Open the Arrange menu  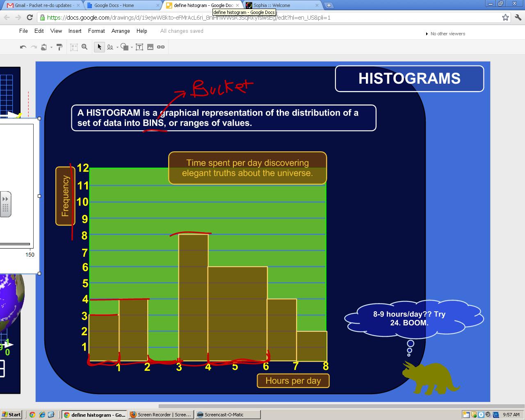pos(121,31)
